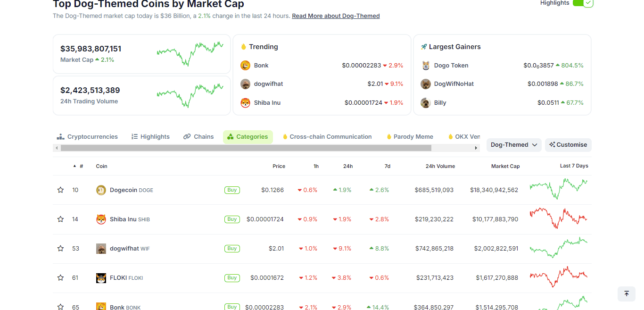The height and width of the screenshot is (310, 644).
Task: Sort by the Market Cap column header
Action: pyautogui.click(x=505, y=166)
